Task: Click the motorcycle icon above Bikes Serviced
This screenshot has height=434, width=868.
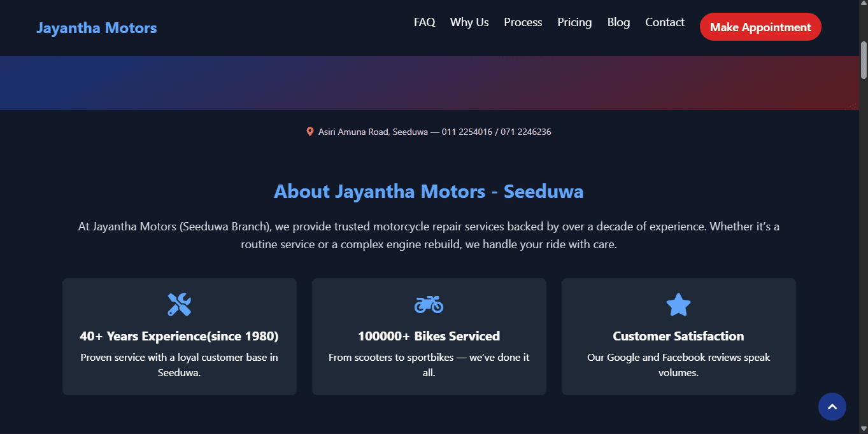Action: coord(429,304)
